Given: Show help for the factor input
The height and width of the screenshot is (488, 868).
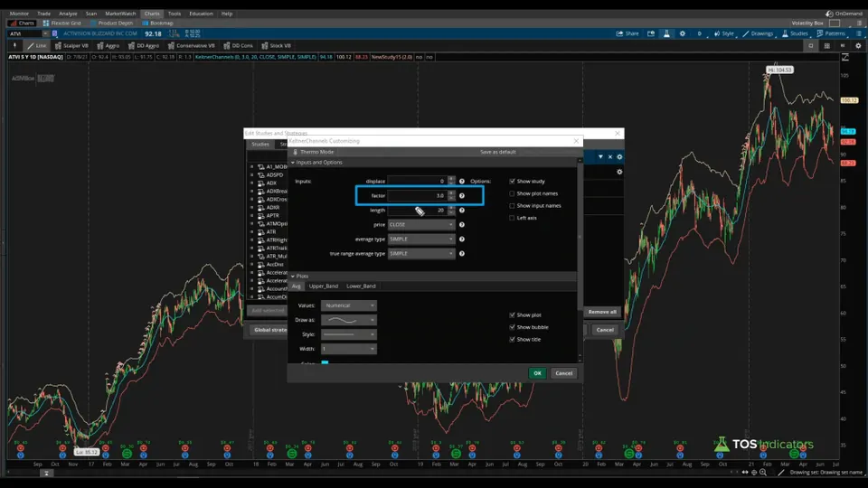Looking at the screenshot, I should point(462,196).
